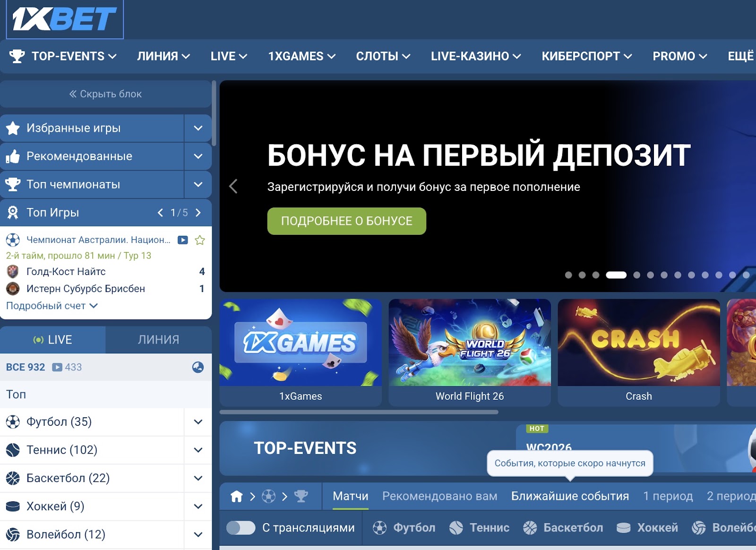Filter events by Теннис in sport filter bar
The width and height of the screenshot is (756, 550).
pyautogui.click(x=479, y=528)
